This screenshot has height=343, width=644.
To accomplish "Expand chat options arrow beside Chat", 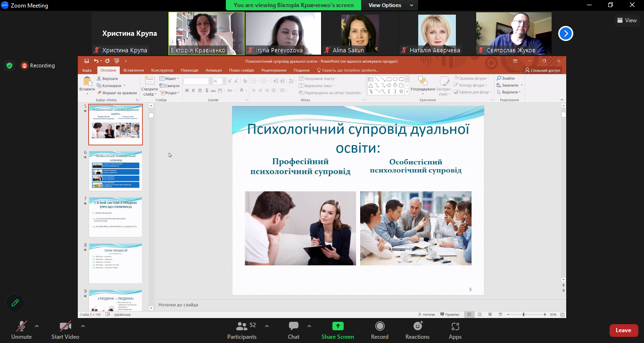I will click(x=309, y=326).
